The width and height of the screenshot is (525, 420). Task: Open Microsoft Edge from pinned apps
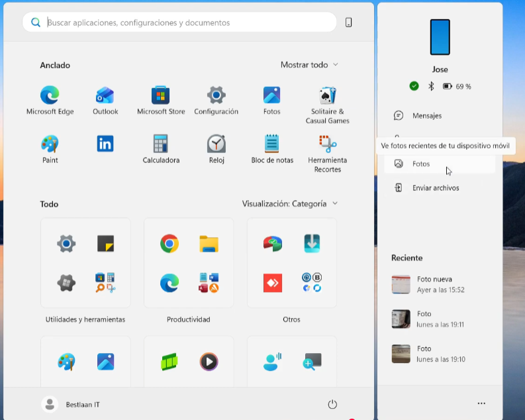pyautogui.click(x=50, y=100)
